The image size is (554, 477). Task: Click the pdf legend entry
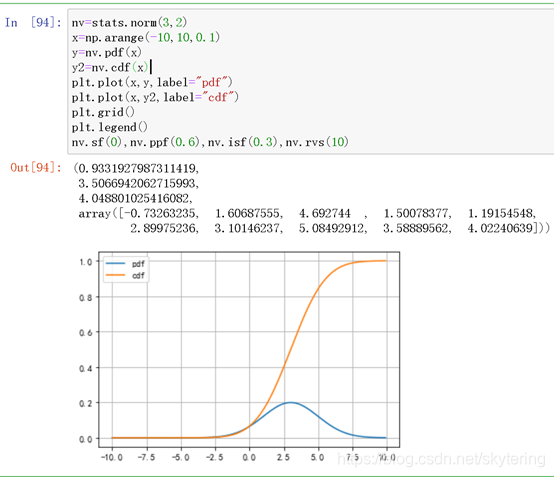(x=126, y=264)
